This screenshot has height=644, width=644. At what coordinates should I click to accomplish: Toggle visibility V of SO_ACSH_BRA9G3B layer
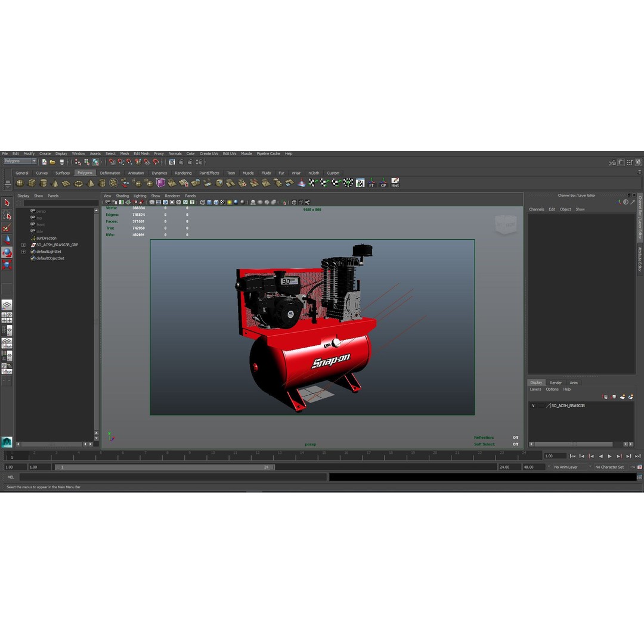point(533,406)
